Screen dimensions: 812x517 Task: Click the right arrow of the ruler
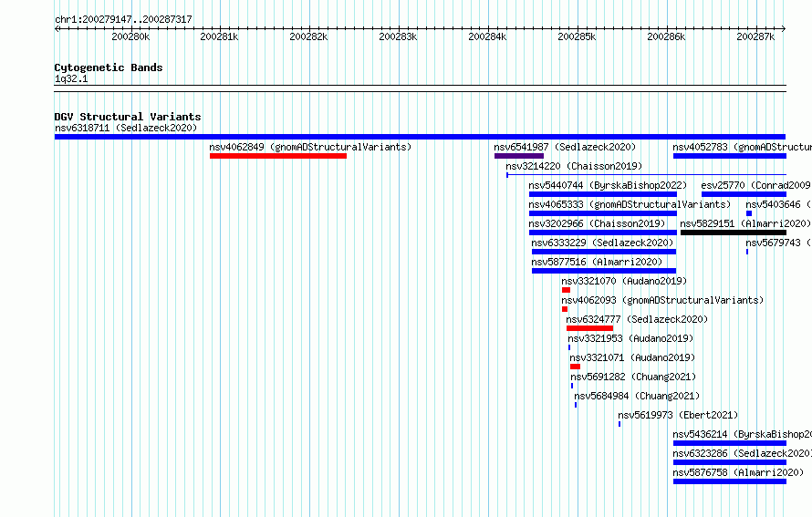(783, 29)
